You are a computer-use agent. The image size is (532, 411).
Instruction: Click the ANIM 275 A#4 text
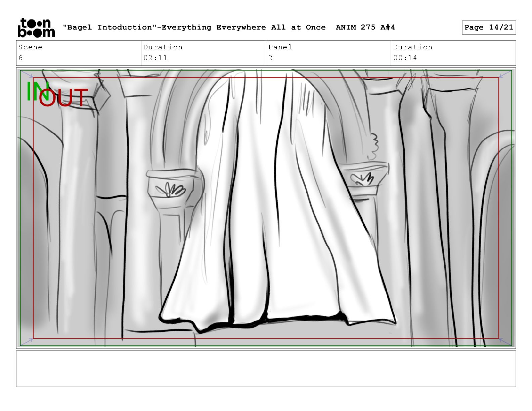point(365,28)
